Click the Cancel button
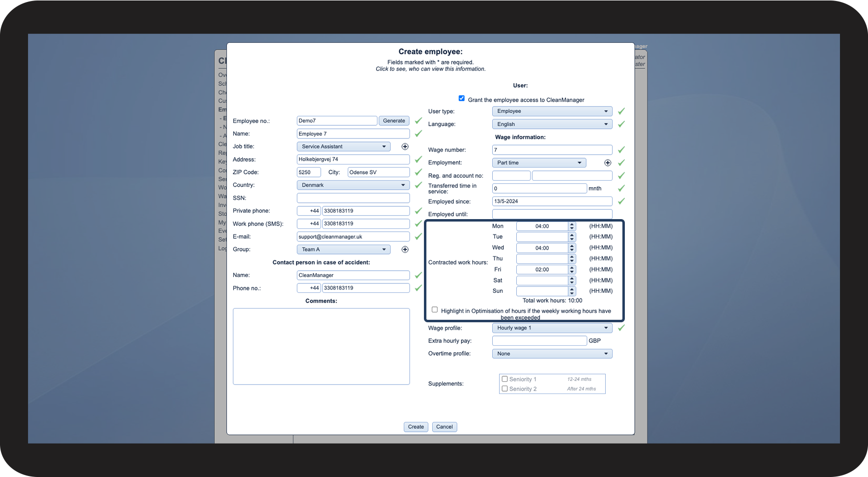This screenshot has height=477, width=868. 445,427
